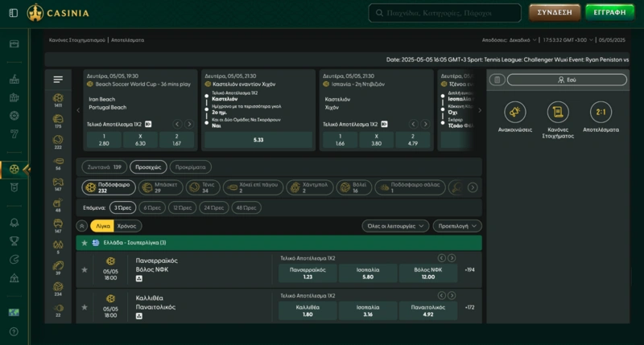Image resolution: width=644 pixels, height=345 pixels.
Task: Open Αποτελέσματα link in top bar
Action: pos(127,40)
